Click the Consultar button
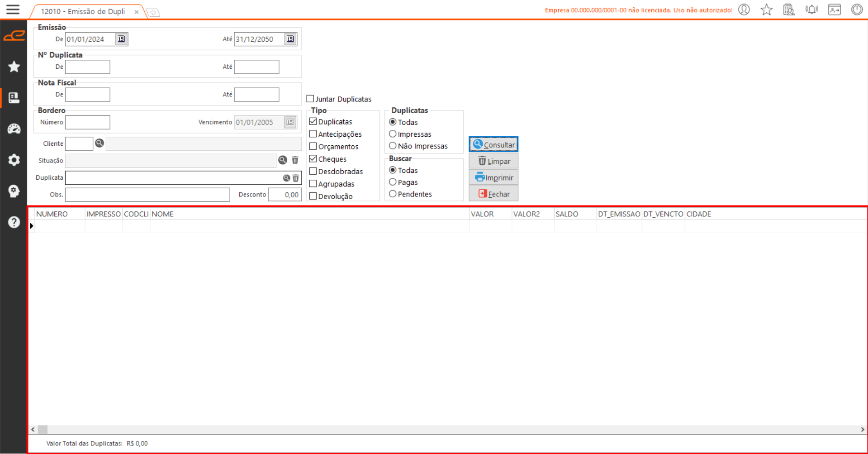Image resolution: width=868 pixels, height=454 pixels. [x=493, y=144]
